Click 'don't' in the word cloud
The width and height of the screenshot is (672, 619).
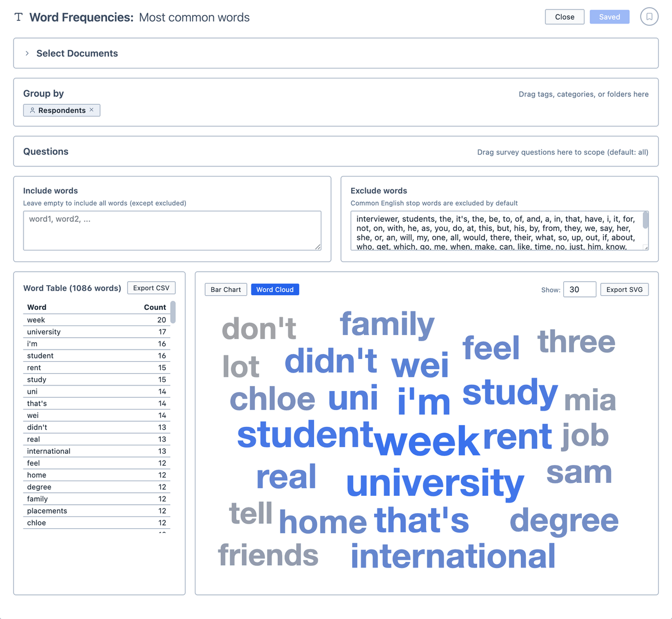[x=259, y=328]
